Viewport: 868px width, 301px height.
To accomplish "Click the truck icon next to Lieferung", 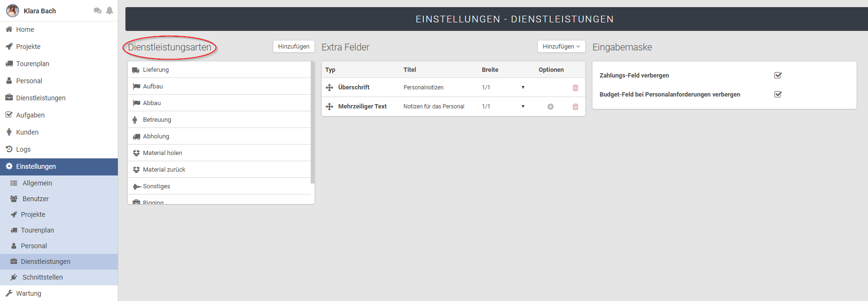I will (136, 70).
